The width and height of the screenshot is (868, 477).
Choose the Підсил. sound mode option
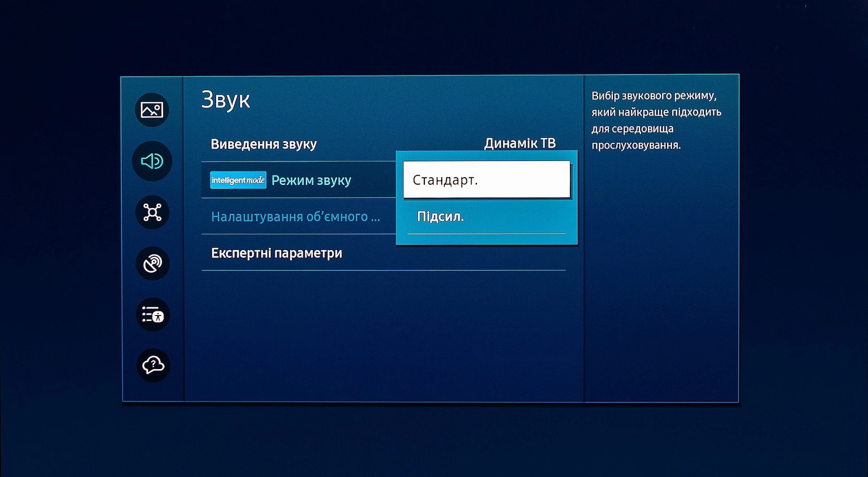tap(486, 217)
